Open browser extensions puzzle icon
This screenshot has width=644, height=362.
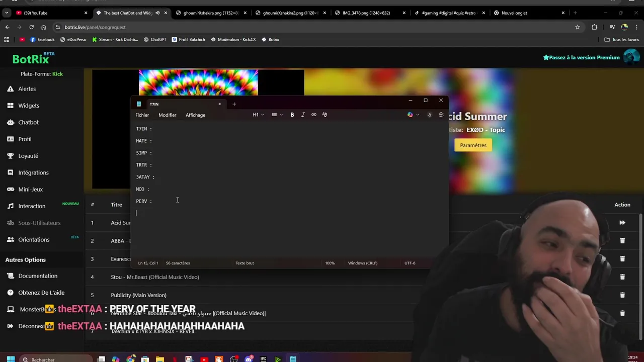595,27
